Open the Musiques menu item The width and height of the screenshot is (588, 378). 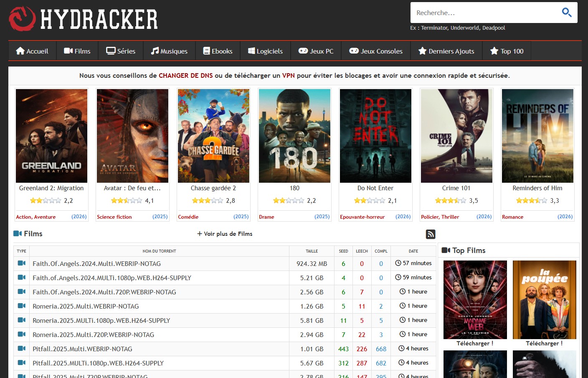[169, 51]
